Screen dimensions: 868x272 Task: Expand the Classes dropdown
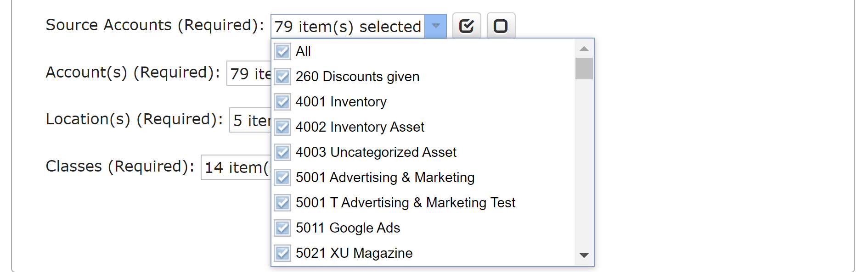236,167
